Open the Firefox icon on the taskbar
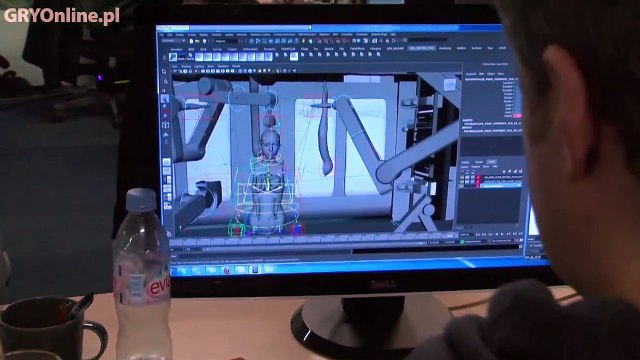The image size is (640, 360). click(227, 270)
